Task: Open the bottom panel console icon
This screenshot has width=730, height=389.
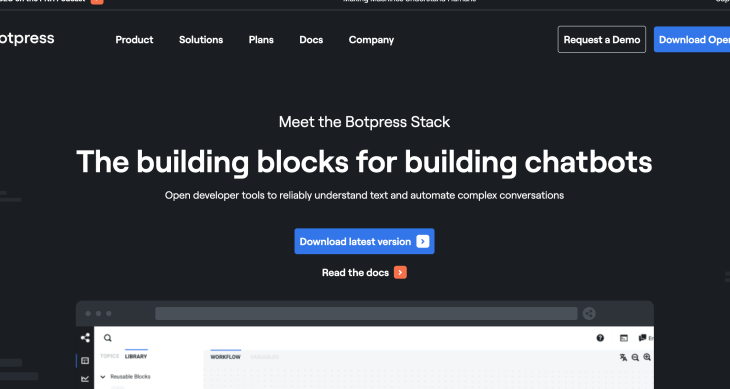Action: (624, 338)
